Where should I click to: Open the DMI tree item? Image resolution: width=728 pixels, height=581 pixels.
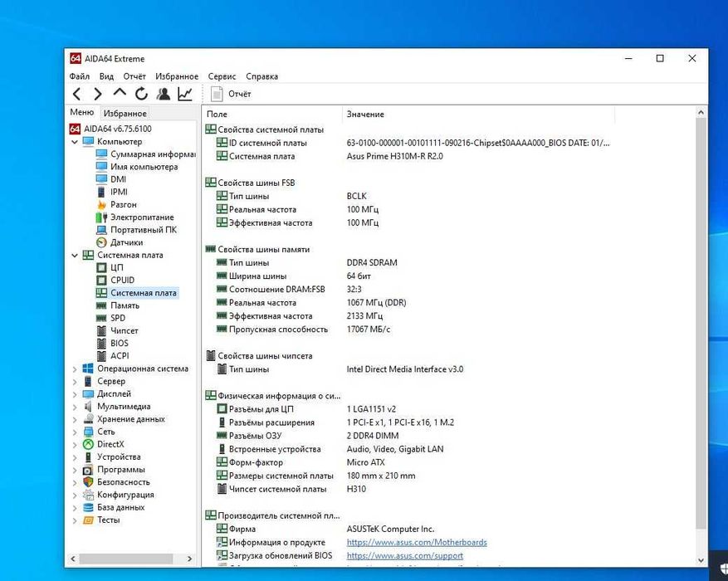click(111, 179)
